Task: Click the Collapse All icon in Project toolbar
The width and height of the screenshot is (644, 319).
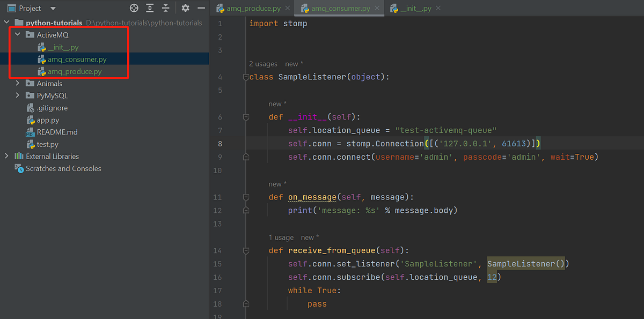Action: click(x=165, y=8)
